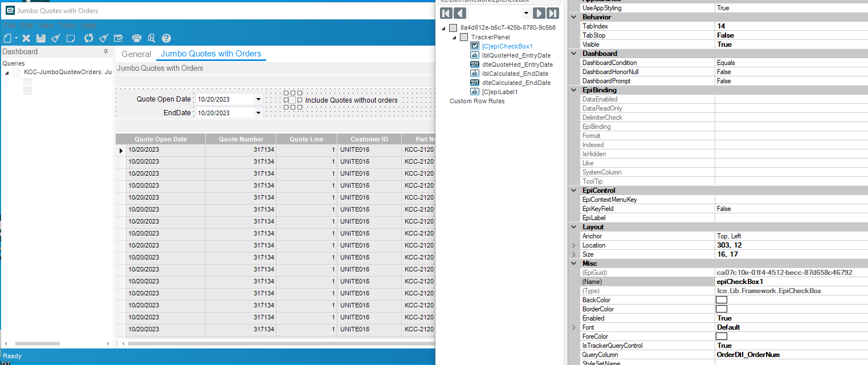This screenshot has height=365, width=868.
Task: Collapse the KCC-JumboQuotewOrders query node
Action: click(x=7, y=73)
